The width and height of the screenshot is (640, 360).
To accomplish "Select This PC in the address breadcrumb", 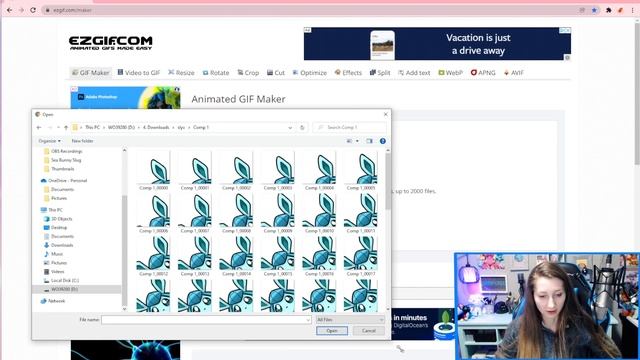I will click(x=92, y=127).
